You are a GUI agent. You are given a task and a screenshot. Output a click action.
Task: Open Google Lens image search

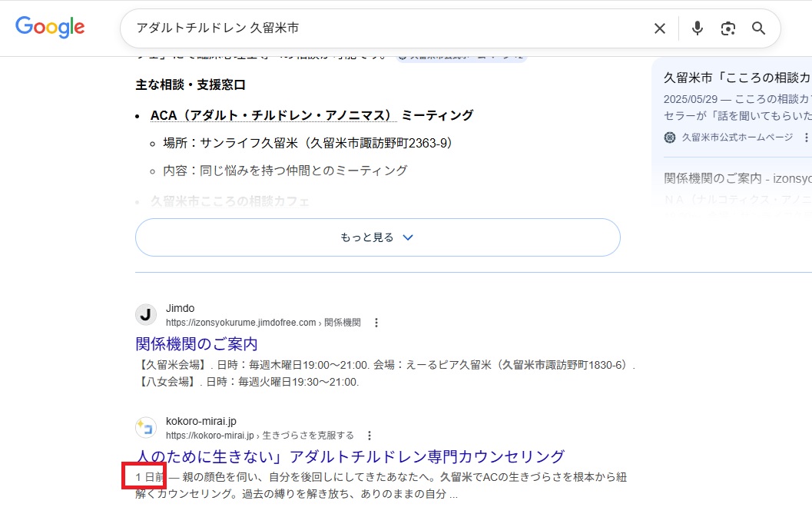coord(727,28)
